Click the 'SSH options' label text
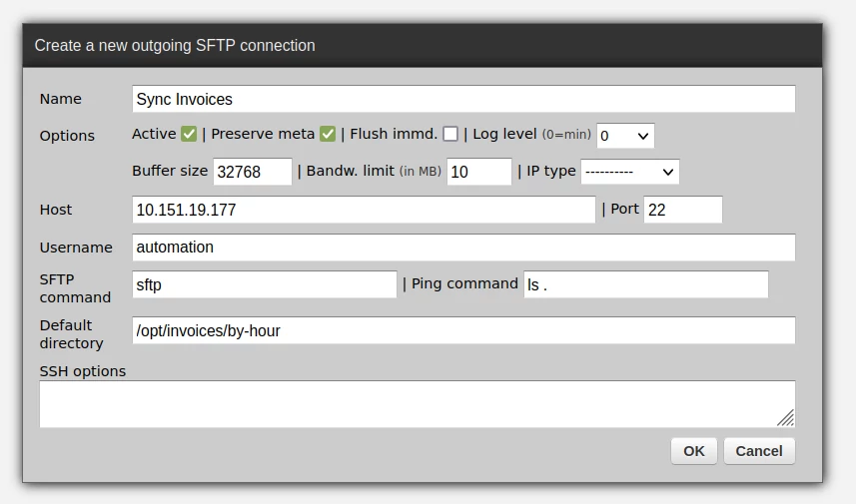856x504 pixels. pyautogui.click(x=83, y=371)
